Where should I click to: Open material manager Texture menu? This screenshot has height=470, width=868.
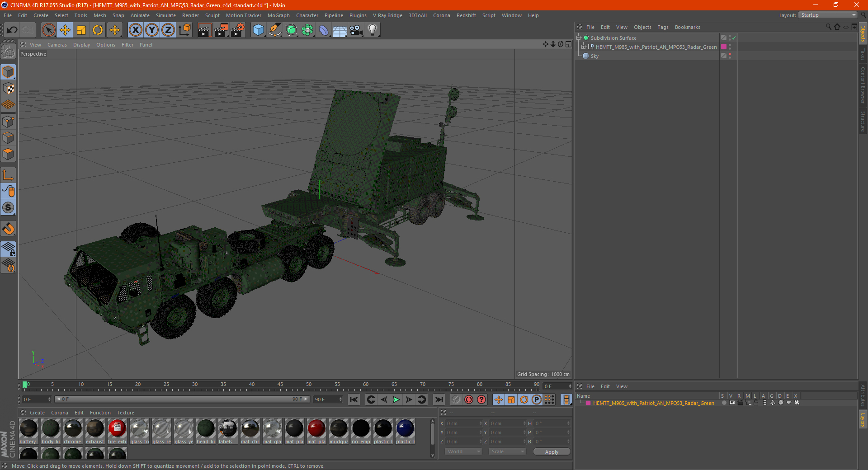click(125, 413)
